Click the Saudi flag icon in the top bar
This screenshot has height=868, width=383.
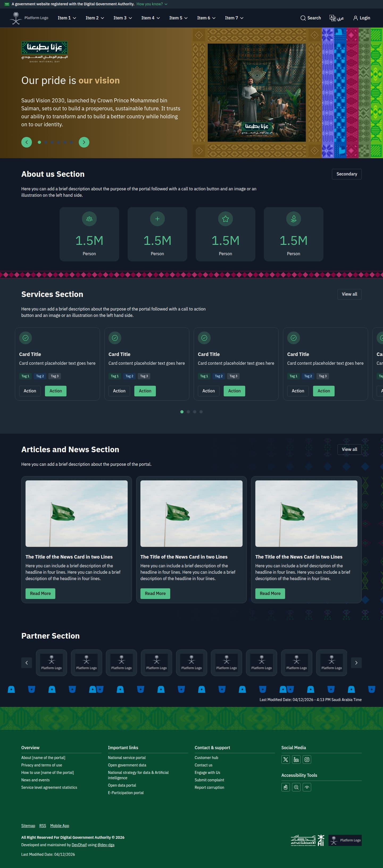click(7, 4)
